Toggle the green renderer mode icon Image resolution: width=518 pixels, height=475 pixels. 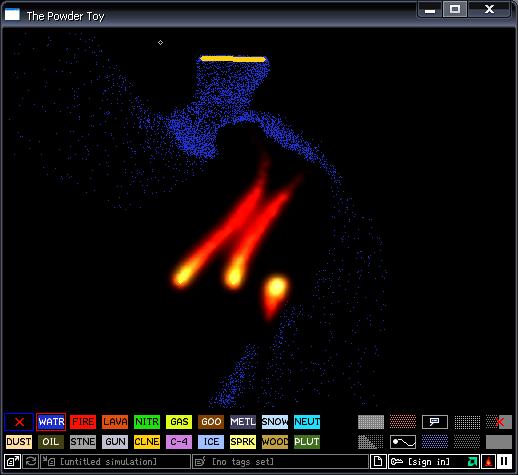(x=472, y=462)
